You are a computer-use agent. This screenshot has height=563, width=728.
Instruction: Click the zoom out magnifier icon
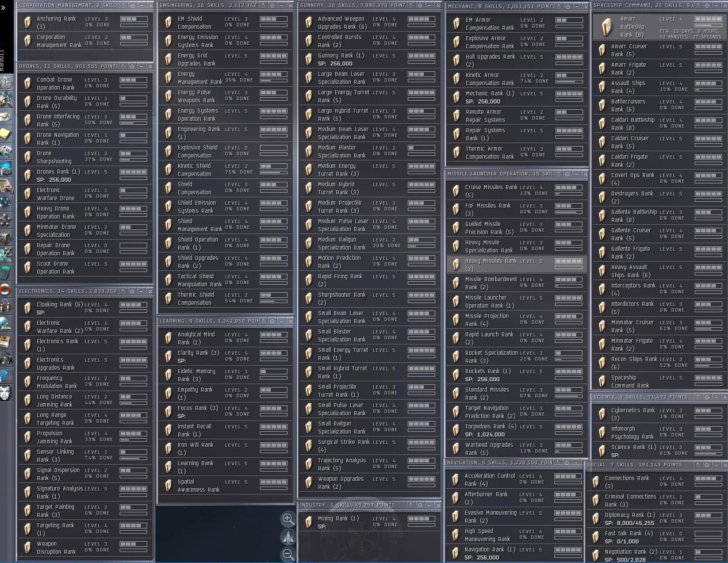288,554
